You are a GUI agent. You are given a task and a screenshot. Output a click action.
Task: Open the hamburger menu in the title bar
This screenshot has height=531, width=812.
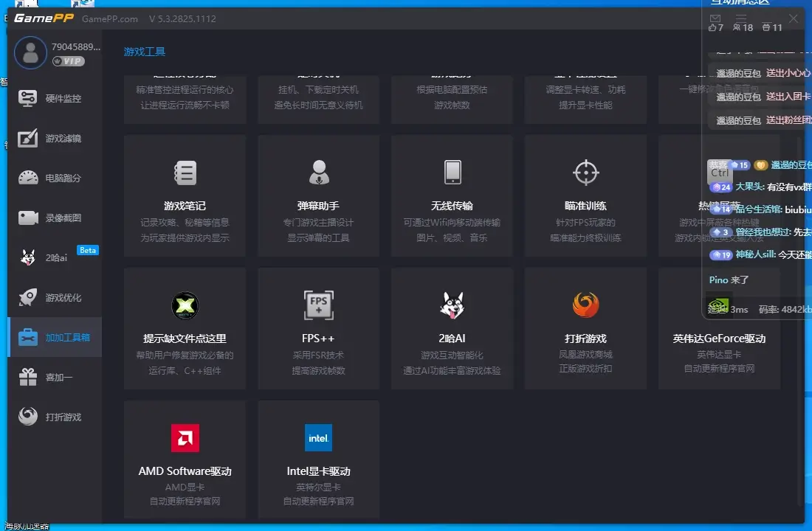coord(741,18)
